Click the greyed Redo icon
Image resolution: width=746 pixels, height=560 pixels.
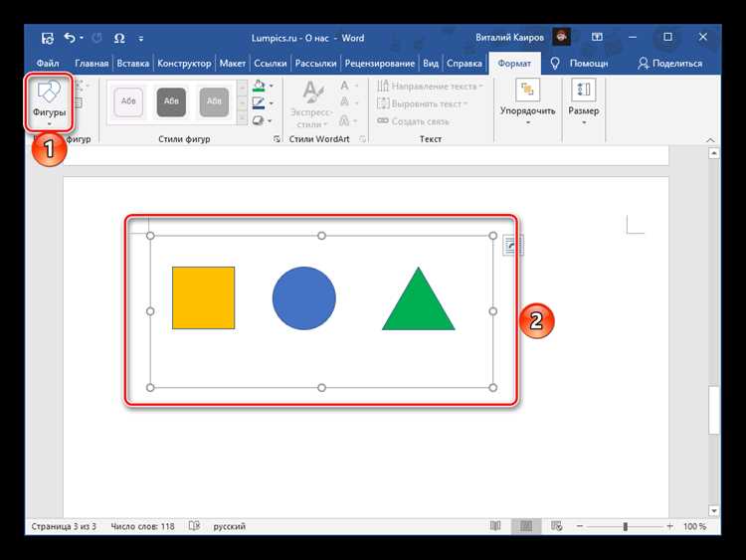pos(96,38)
